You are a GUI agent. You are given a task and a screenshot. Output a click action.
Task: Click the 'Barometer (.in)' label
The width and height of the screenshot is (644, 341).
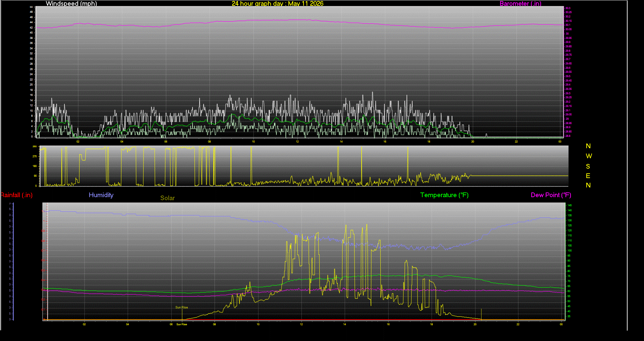point(521,3)
